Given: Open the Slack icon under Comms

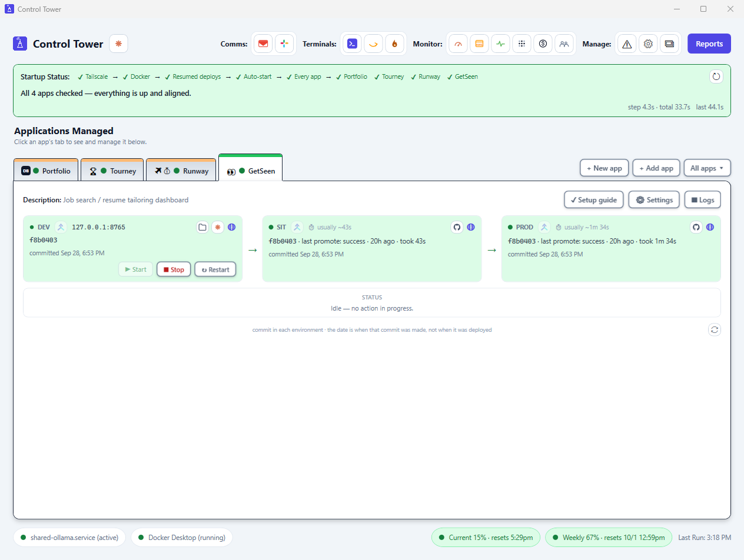Looking at the screenshot, I should (x=284, y=44).
